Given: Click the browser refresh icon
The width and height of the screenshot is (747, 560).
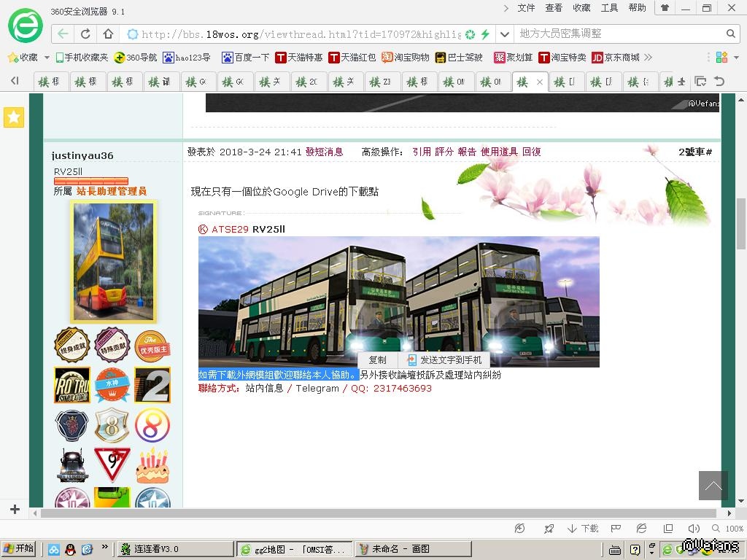Looking at the screenshot, I should tap(85, 34).
